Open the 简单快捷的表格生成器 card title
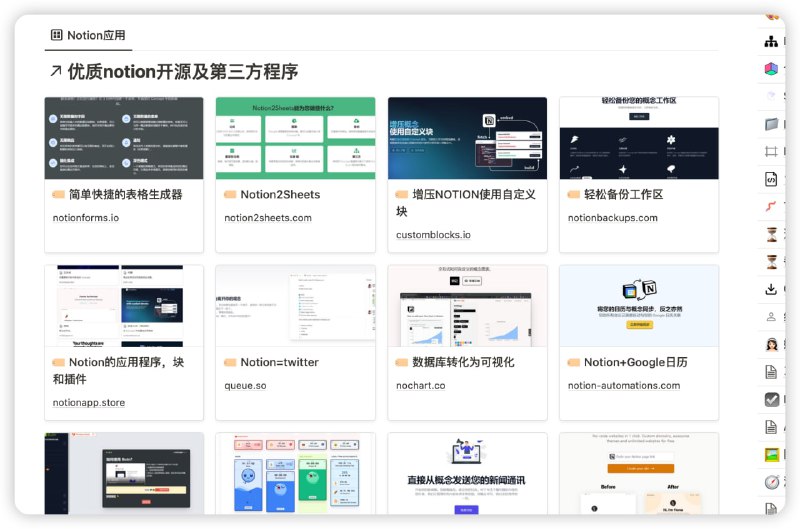The image size is (800, 529). 126,194
